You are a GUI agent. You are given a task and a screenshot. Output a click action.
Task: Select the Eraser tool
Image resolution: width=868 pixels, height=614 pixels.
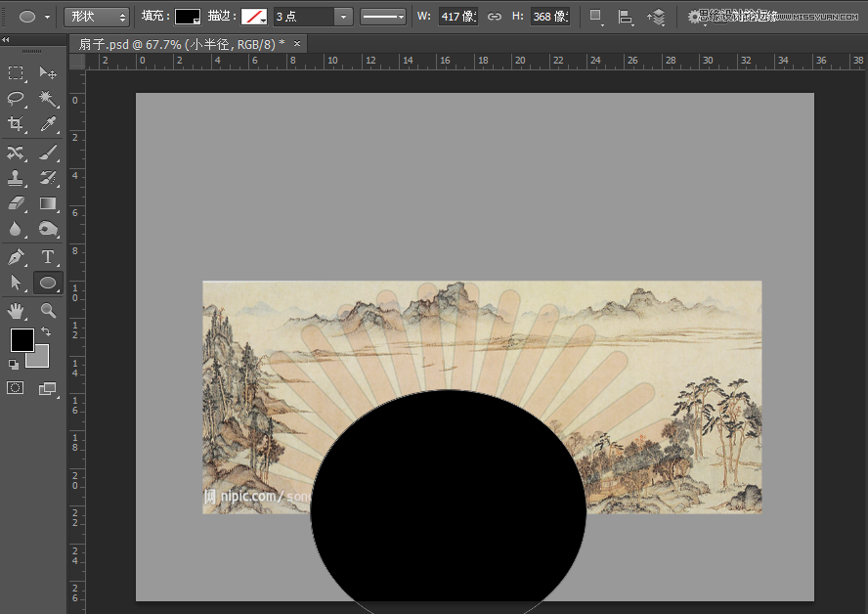point(15,203)
